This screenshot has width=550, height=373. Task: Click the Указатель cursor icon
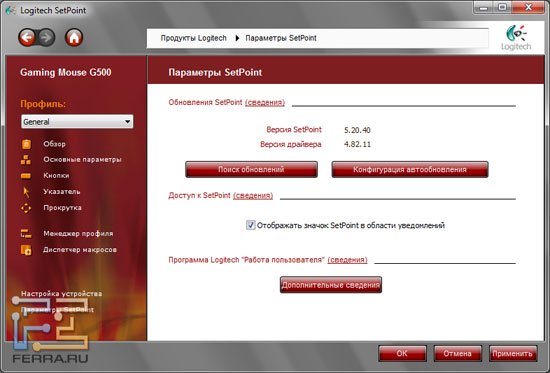coord(26,192)
